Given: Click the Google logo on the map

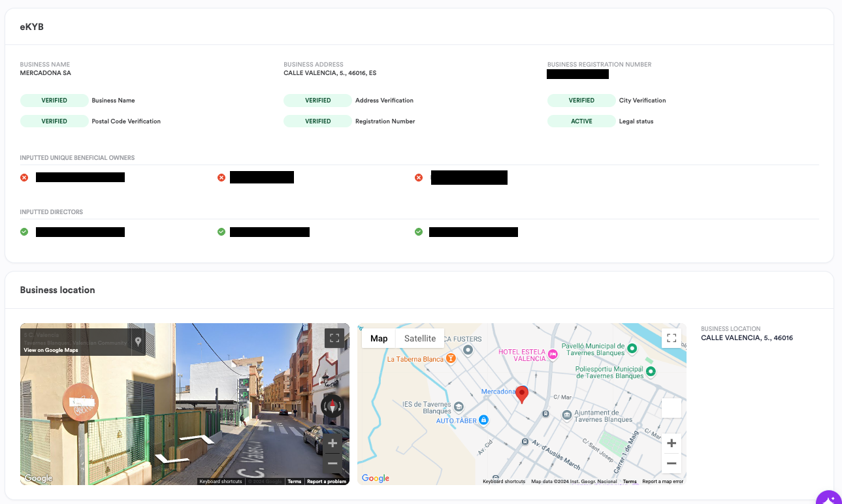Looking at the screenshot, I should point(376,479).
